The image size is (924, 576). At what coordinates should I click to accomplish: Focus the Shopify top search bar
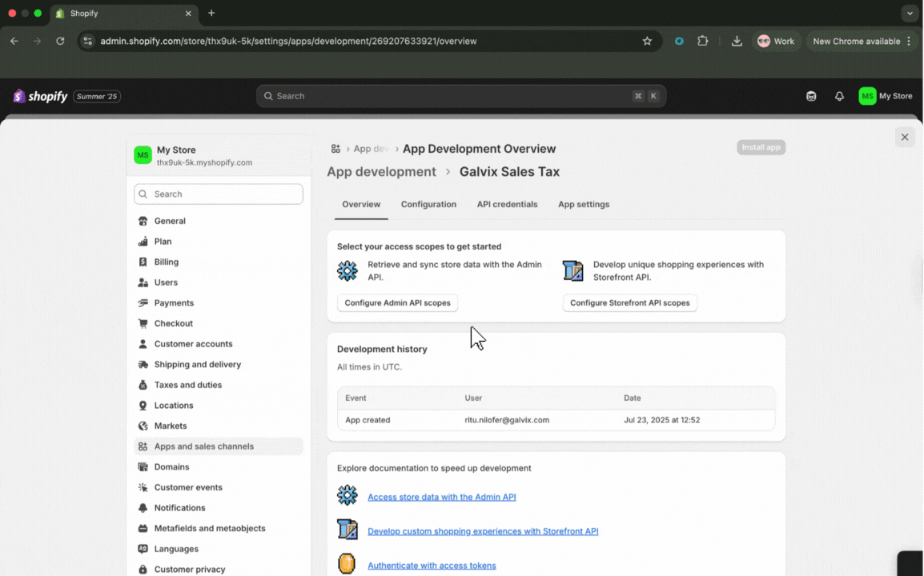tap(461, 96)
